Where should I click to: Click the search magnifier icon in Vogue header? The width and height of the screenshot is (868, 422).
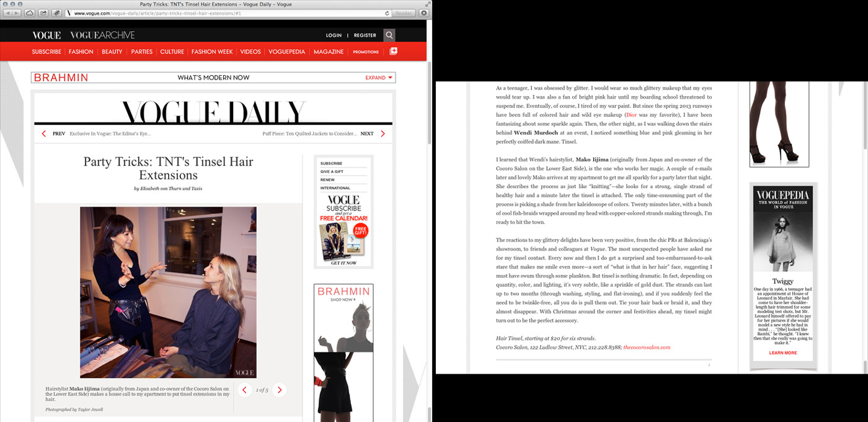pyautogui.click(x=389, y=35)
